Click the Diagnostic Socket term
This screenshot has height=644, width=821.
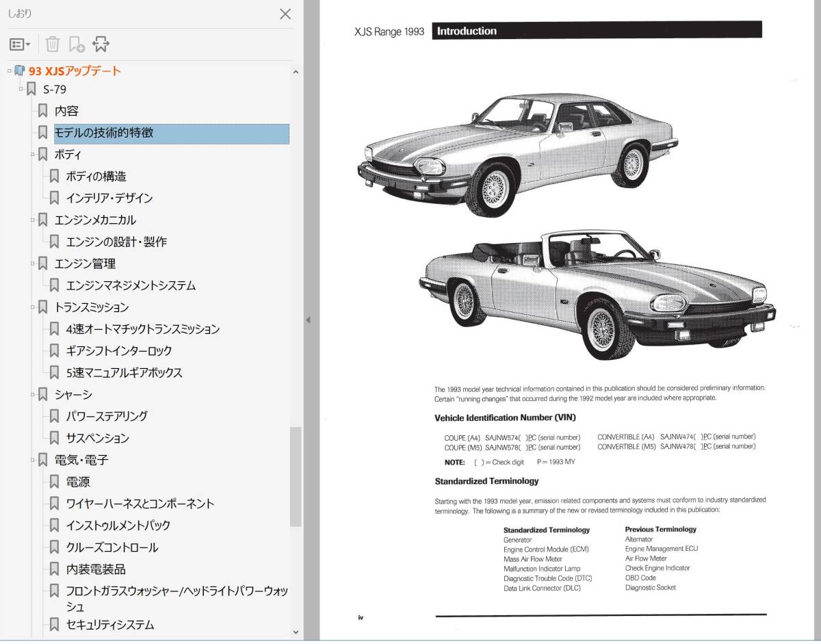651,587
